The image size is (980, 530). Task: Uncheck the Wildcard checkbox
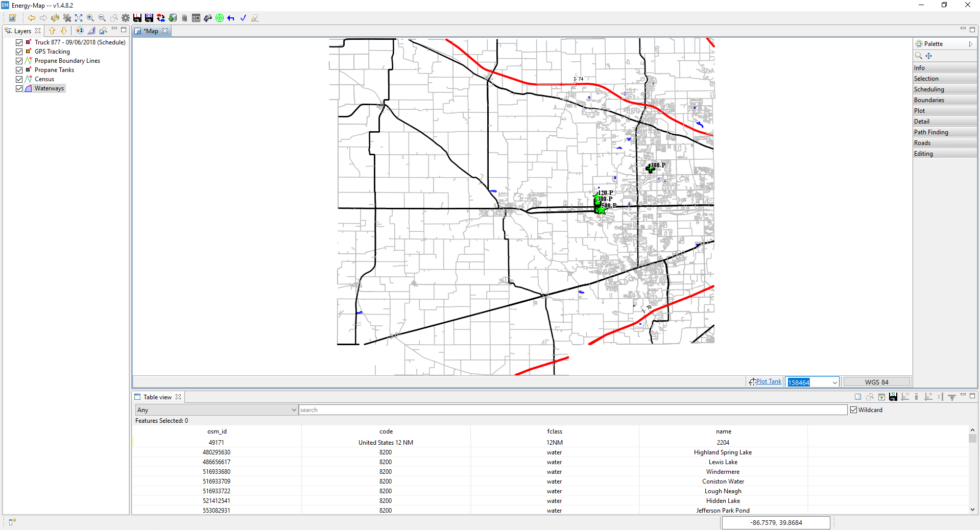853,410
